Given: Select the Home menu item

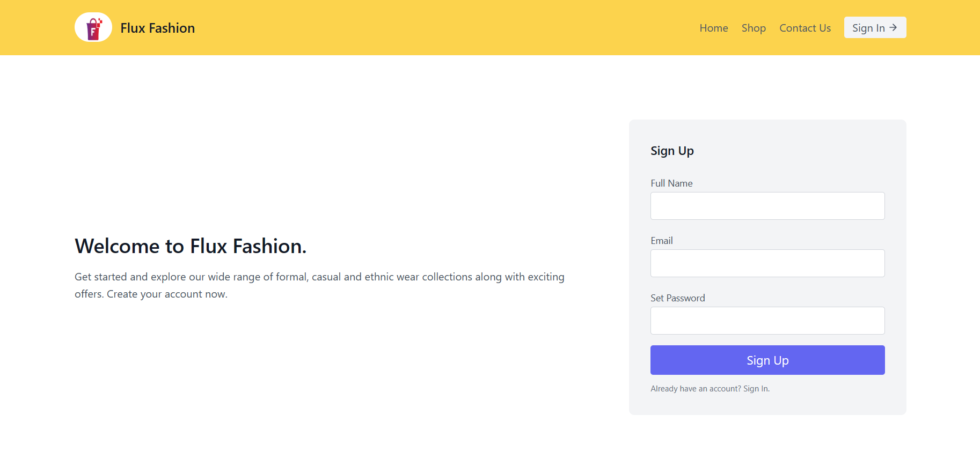Looking at the screenshot, I should (714, 28).
